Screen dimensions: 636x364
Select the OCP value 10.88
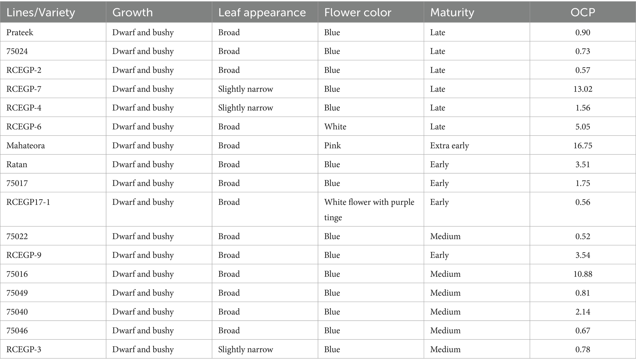coord(582,274)
